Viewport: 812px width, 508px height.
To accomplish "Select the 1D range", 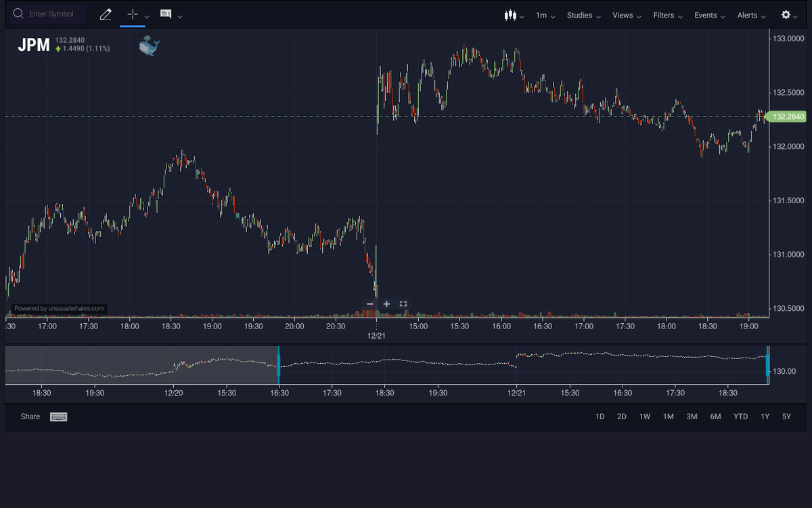I will pyautogui.click(x=600, y=417).
